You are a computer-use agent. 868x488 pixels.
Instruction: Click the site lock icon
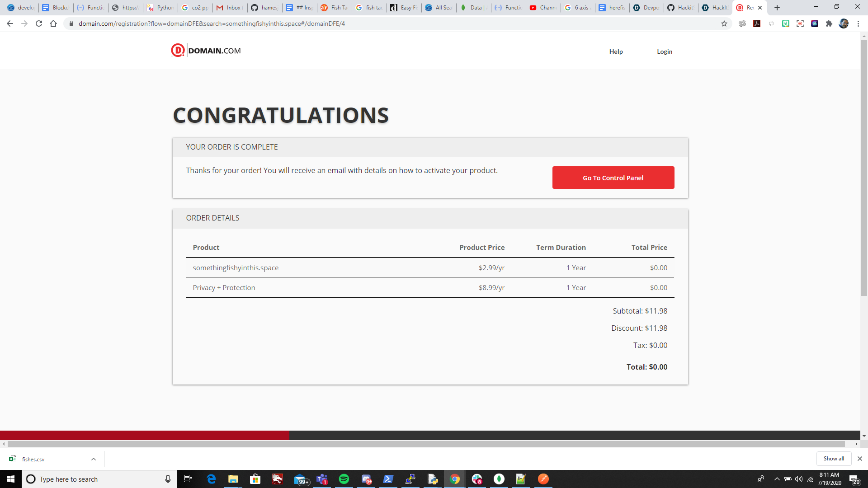(x=71, y=23)
